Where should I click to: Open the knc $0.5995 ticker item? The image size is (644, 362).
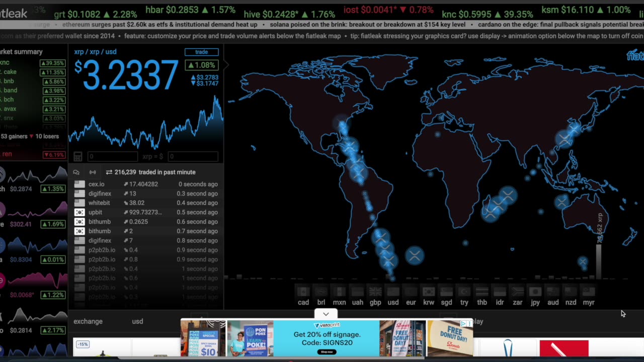click(x=488, y=14)
